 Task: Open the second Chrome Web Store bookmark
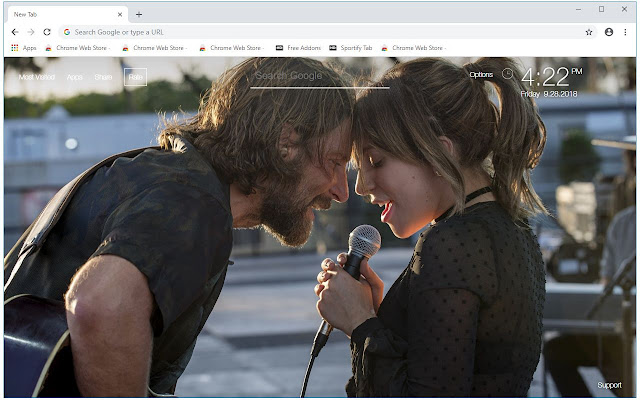click(x=155, y=48)
